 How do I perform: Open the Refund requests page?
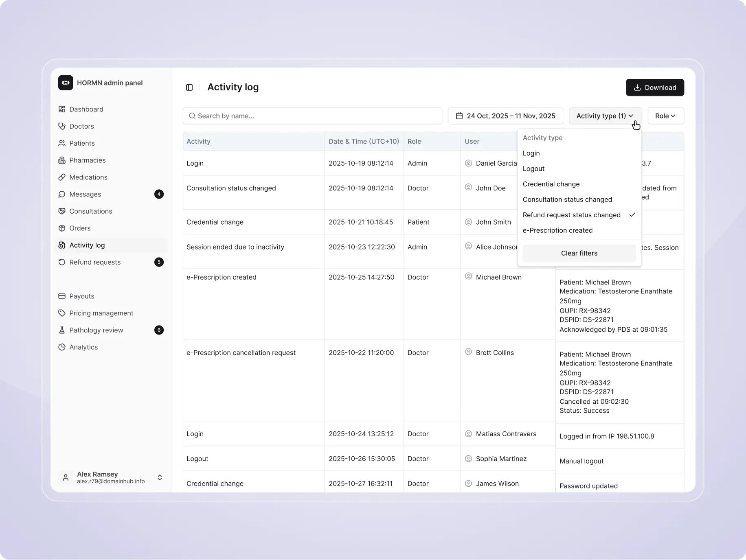tap(95, 262)
